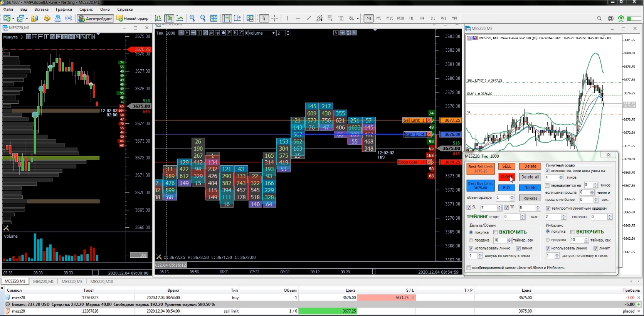Switch to MESZ20,M3 chart tab

point(72,281)
